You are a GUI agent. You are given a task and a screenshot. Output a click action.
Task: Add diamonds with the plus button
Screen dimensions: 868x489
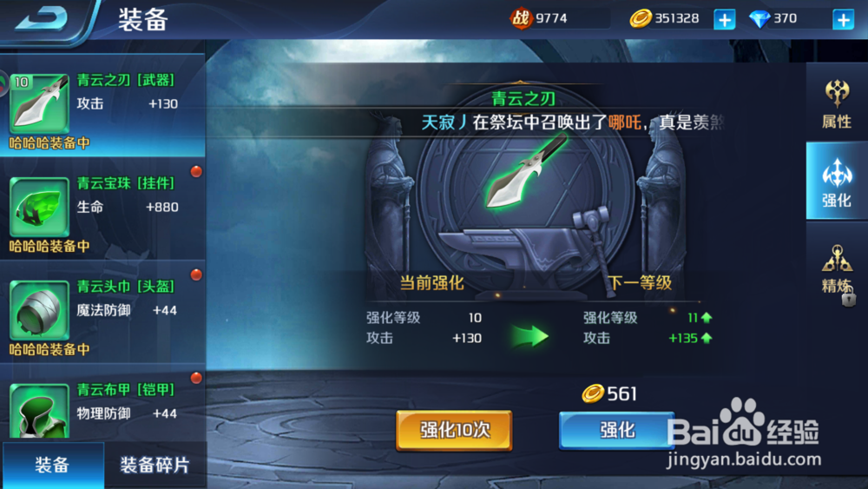(x=843, y=19)
